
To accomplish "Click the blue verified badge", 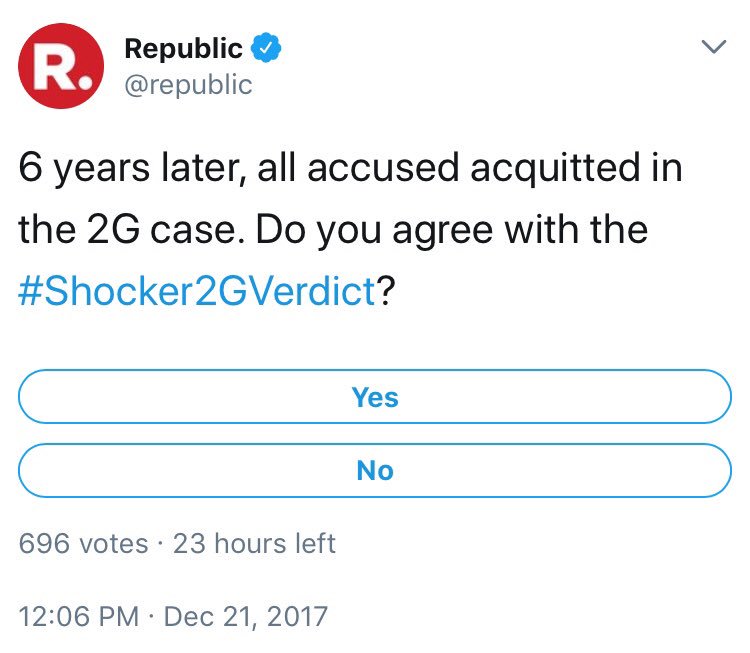I will coord(266,48).
